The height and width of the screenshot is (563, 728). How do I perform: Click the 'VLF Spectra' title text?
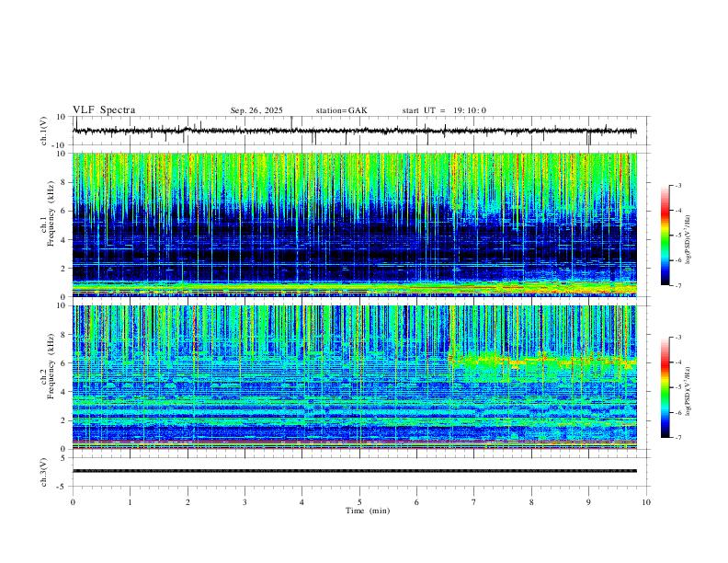pos(104,110)
